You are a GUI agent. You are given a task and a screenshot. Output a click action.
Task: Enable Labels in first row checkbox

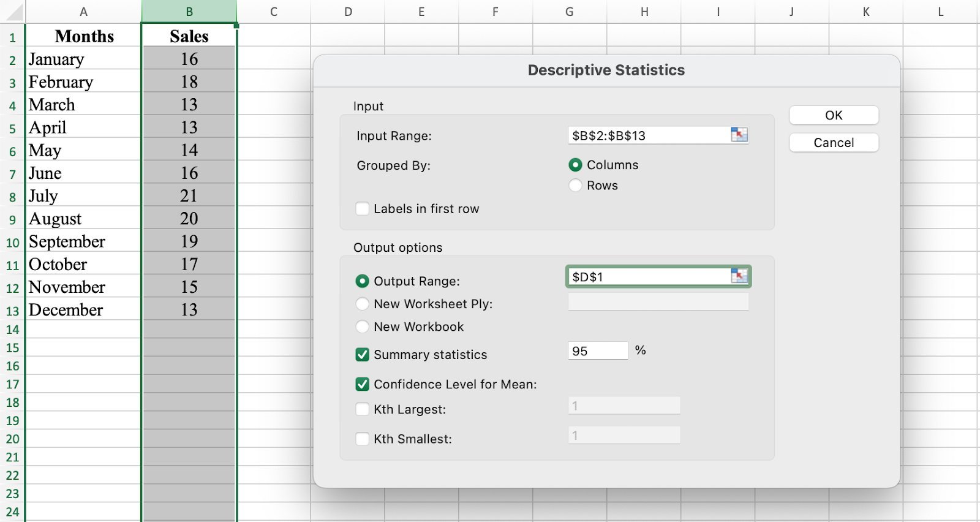[x=363, y=209]
